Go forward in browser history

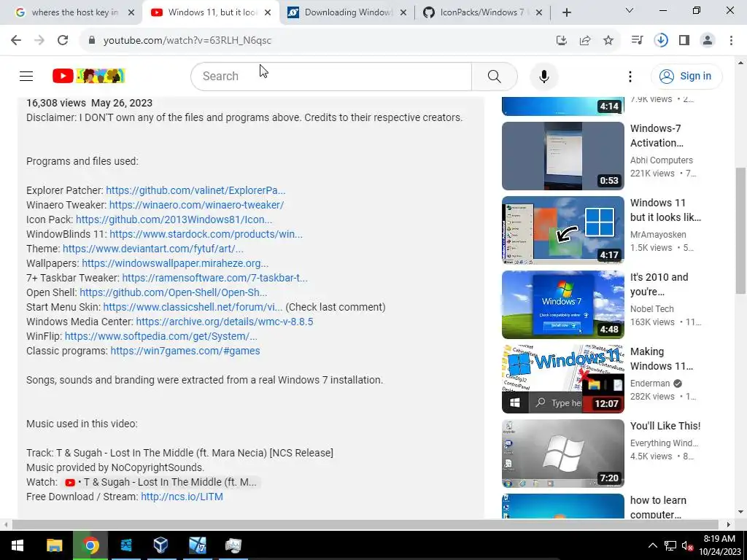coord(39,41)
